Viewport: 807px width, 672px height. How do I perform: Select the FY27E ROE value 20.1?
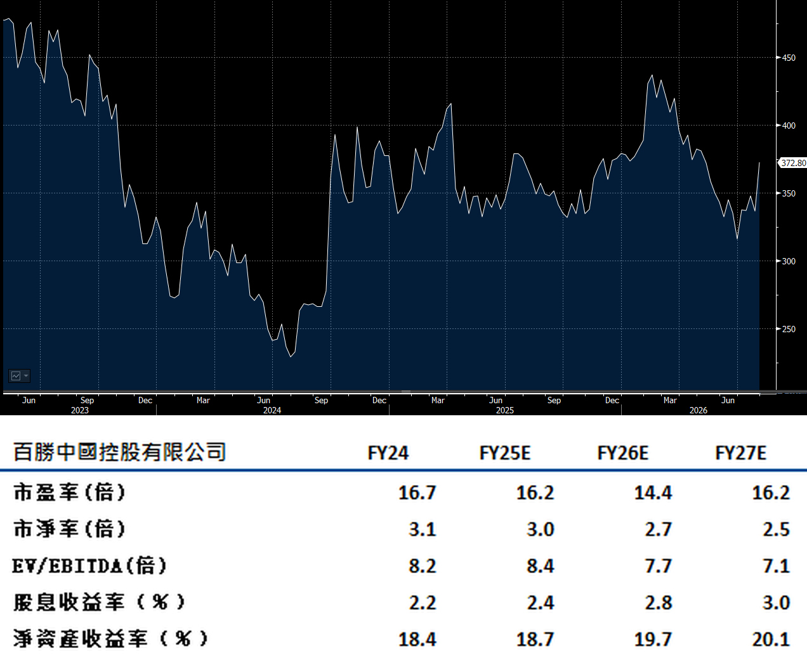(771, 640)
